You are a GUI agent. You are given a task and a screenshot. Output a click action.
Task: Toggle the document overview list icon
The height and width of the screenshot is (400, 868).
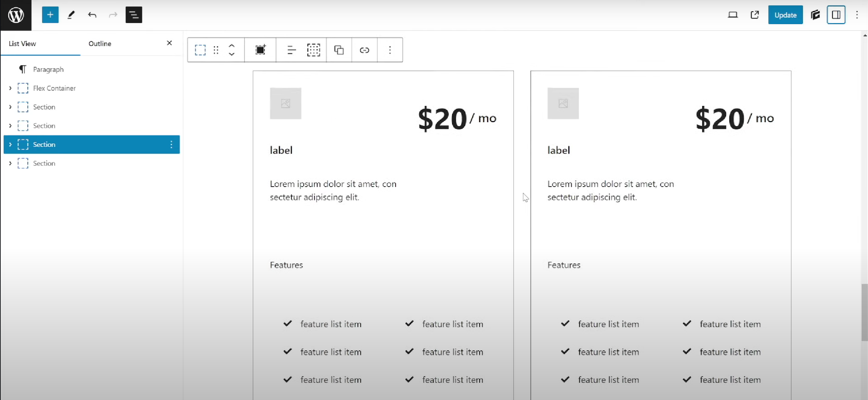134,15
